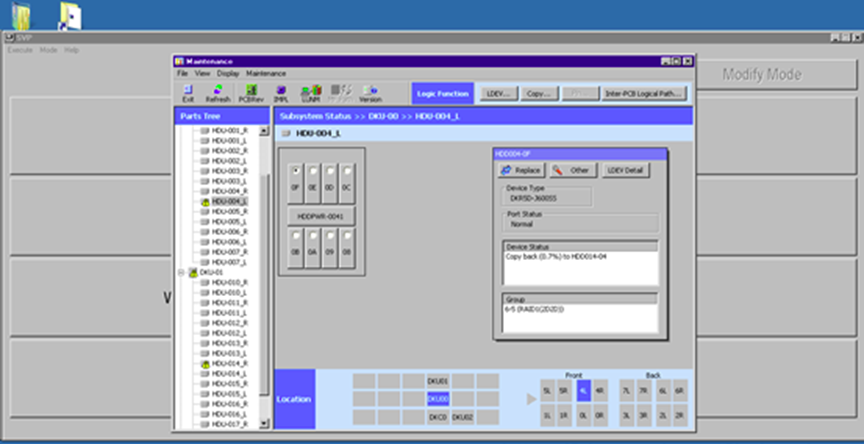Viewport: 864px width, 444px height.
Task: Select HDU-005_R in the Parts Tree
Action: [x=229, y=211]
